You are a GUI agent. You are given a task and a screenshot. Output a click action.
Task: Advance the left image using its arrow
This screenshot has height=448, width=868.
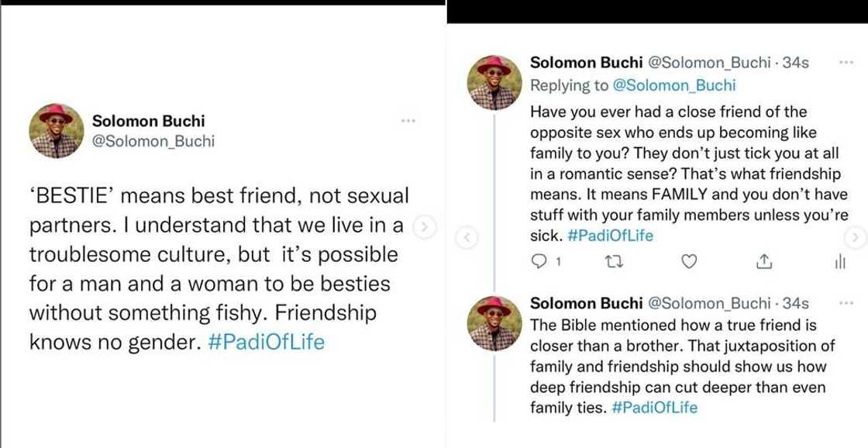tap(422, 227)
